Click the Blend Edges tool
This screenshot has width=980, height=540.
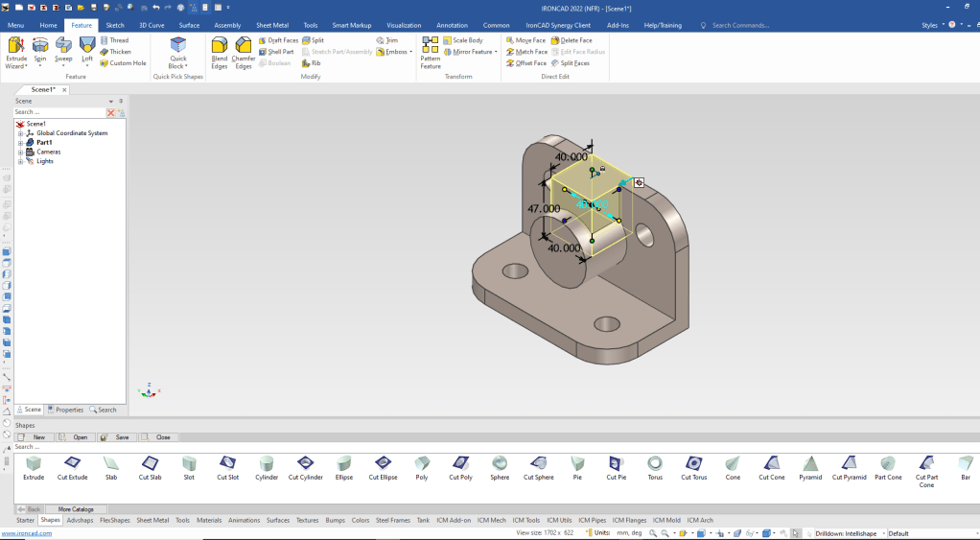pos(220,45)
